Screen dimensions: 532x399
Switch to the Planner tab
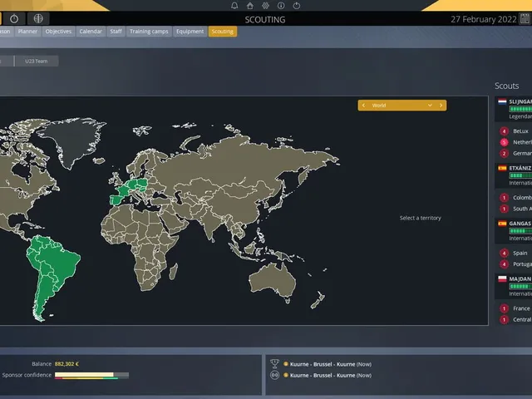27,32
